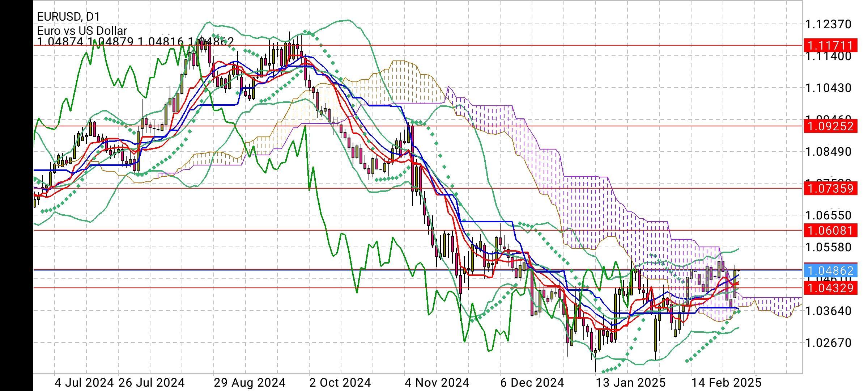This screenshot has width=868, height=391.
Task: Click the 1.05580 price scale value
Action: coord(828,247)
